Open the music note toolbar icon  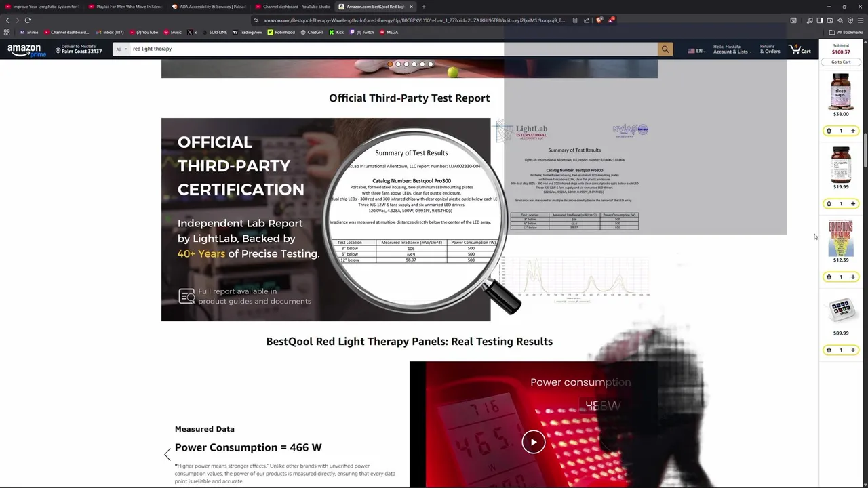[x=810, y=20]
